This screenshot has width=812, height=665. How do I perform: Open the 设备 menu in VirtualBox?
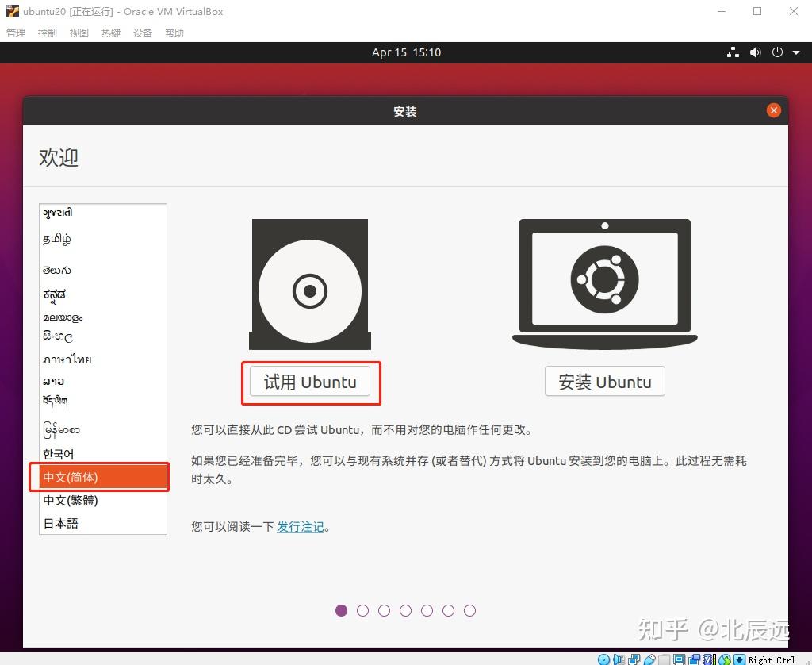tap(143, 33)
